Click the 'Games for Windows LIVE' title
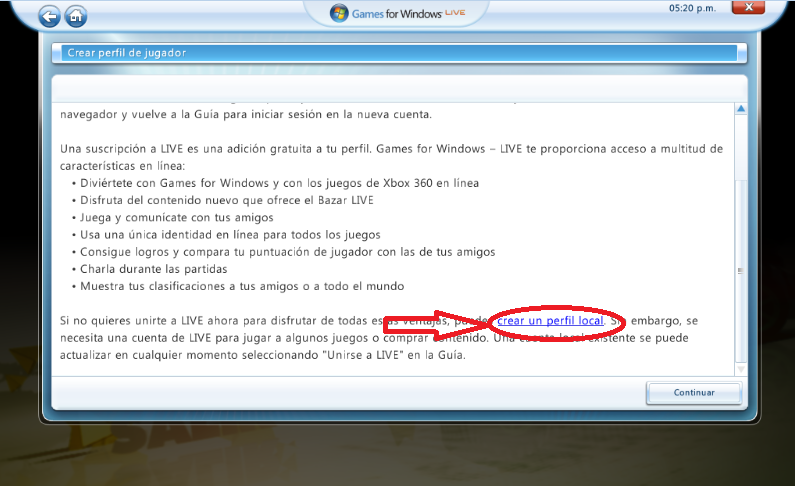The width and height of the screenshot is (795, 486). tap(408, 14)
